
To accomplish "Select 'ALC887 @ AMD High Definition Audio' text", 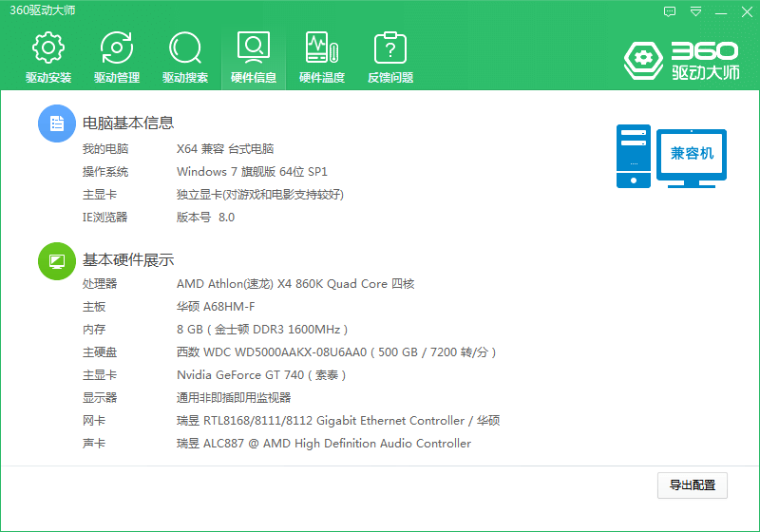I will pyautogui.click(x=308, y=444).
